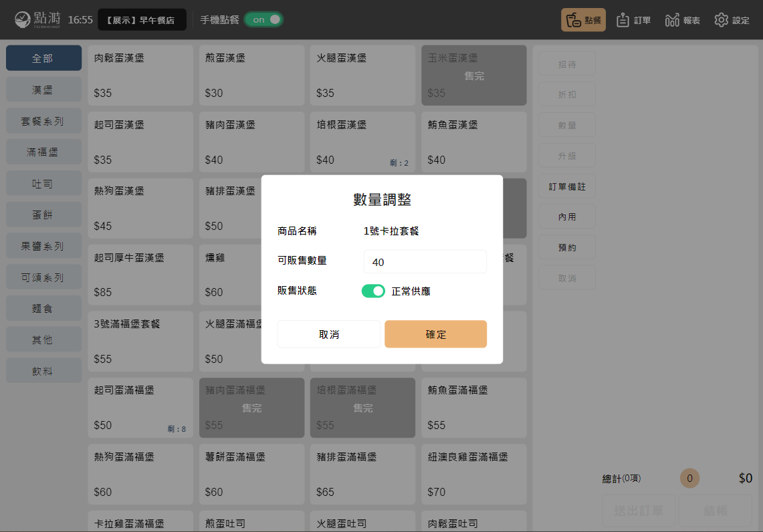The width and height of the screenshot is (763, 532).
Task: Click the 可販售數量 input field
Action: (x=425, y=262)
